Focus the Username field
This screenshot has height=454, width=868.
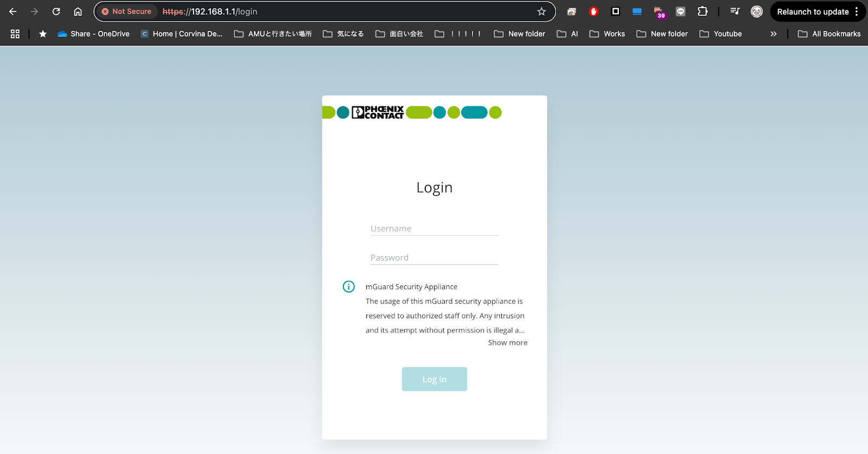(x=434, y=228)
